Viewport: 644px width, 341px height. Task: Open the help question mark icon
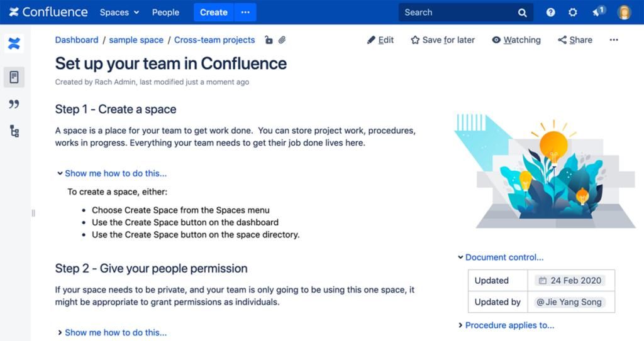click(551, 12)
